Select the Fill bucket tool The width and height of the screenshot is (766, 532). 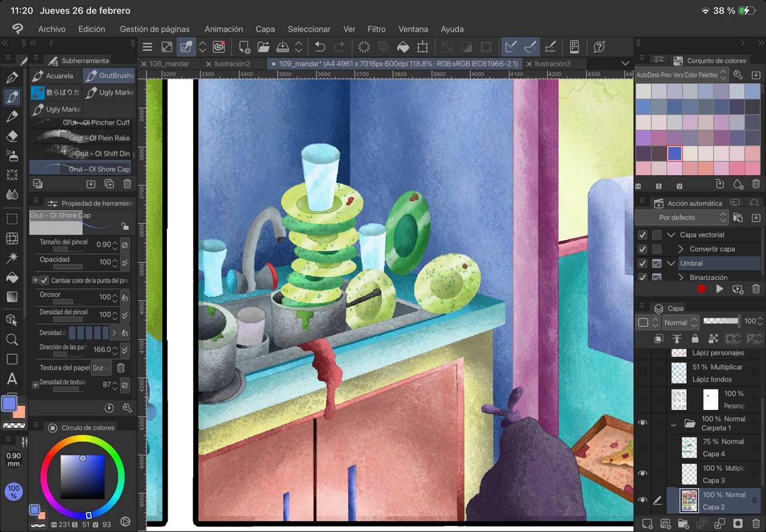tap(11, 277)
